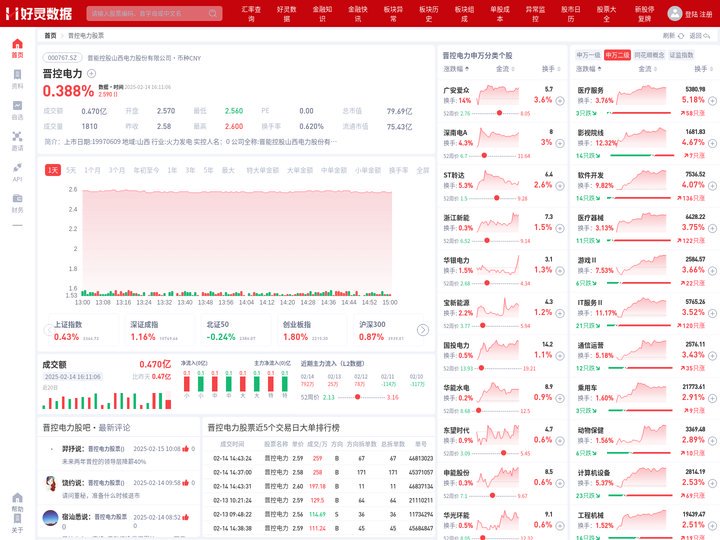The image size is (720, 540).
Task: Add 广安爱众 via its plus icon
Action: click(560, 101)
